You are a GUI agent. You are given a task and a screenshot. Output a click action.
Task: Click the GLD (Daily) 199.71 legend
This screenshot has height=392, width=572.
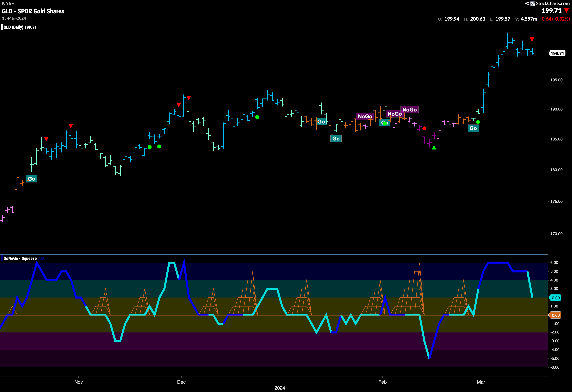[20, 27]
